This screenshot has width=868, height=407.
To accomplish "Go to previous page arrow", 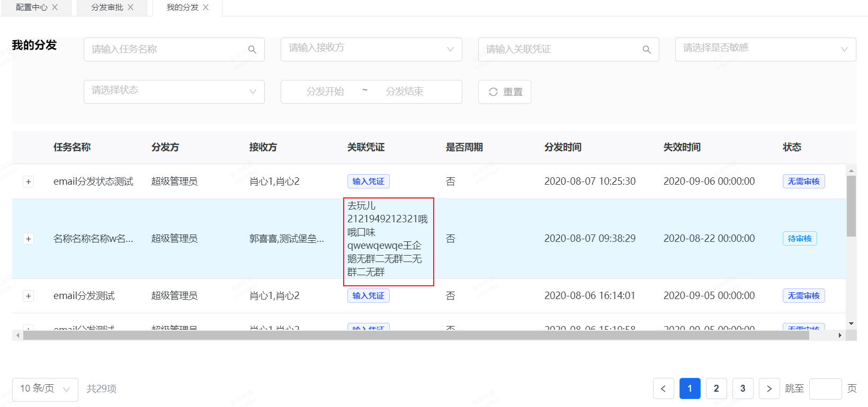I will pos(664,388).
